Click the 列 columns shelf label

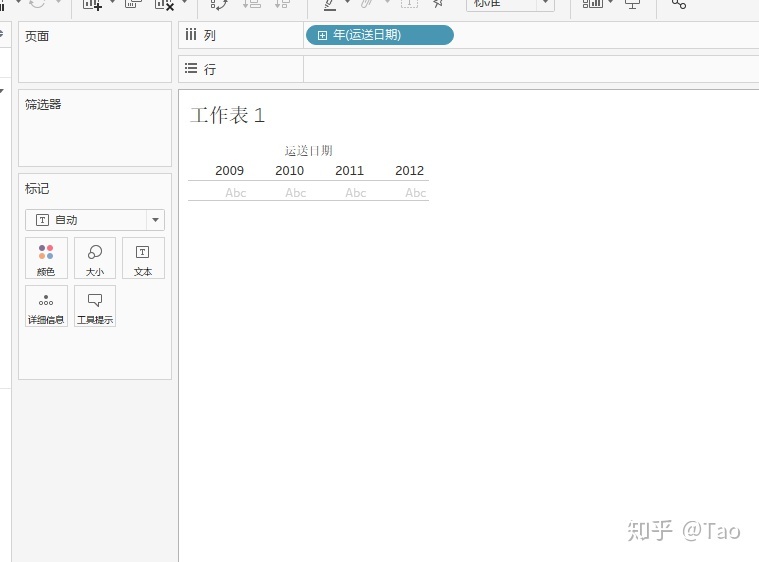pyautogui.click(x=210, y=35)
